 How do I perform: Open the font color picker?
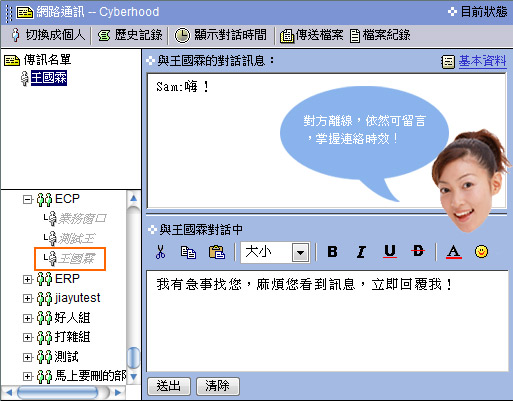tap(454, 252)
